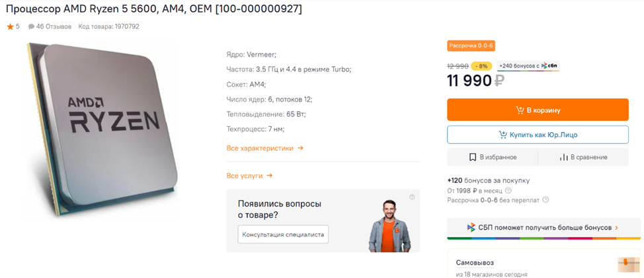Click the question mark icon beside monthly payment

click(508, 191)
